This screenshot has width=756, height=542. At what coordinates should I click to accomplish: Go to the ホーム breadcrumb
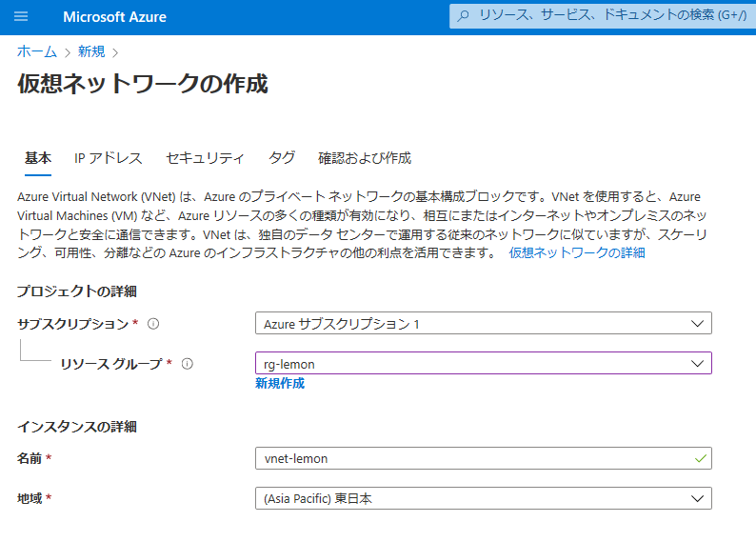(x=36, y=51)
